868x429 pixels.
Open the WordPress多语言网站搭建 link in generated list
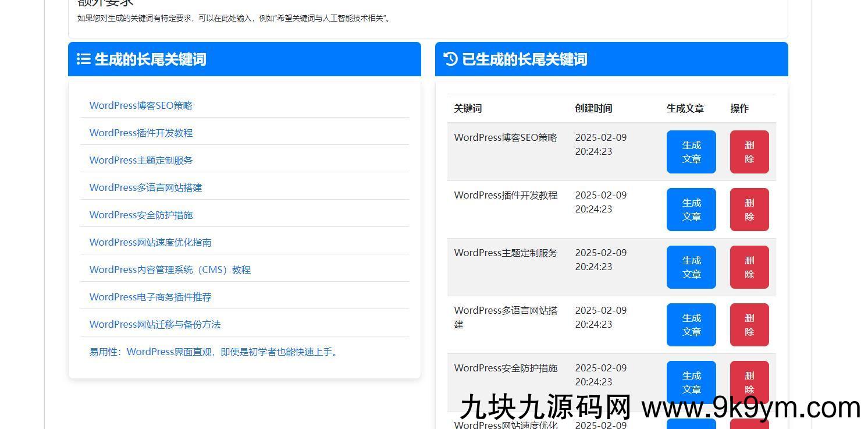click(x=145, y=187)
